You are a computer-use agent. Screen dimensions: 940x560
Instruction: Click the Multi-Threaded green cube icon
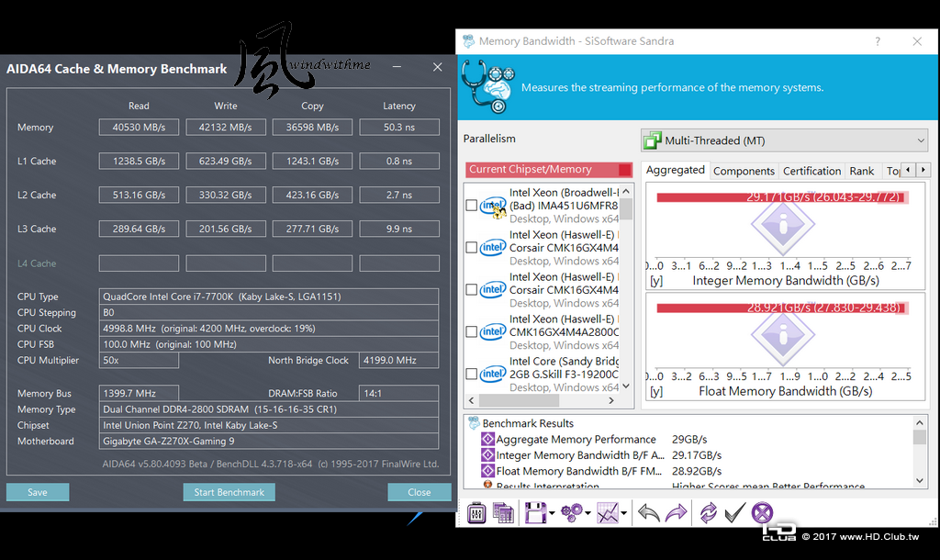653,140
